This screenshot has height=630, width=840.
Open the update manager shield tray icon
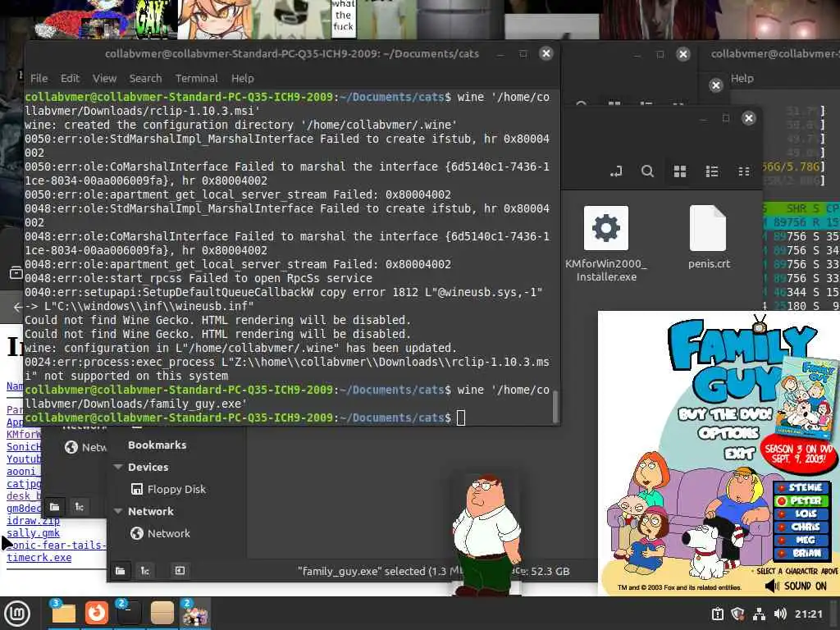(x=738, y=614)
